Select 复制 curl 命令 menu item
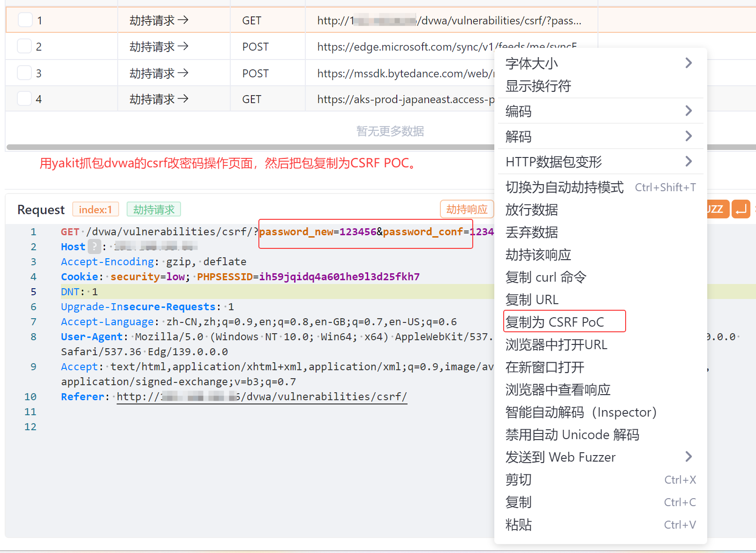The image size is (756, 553). point(545,277)
